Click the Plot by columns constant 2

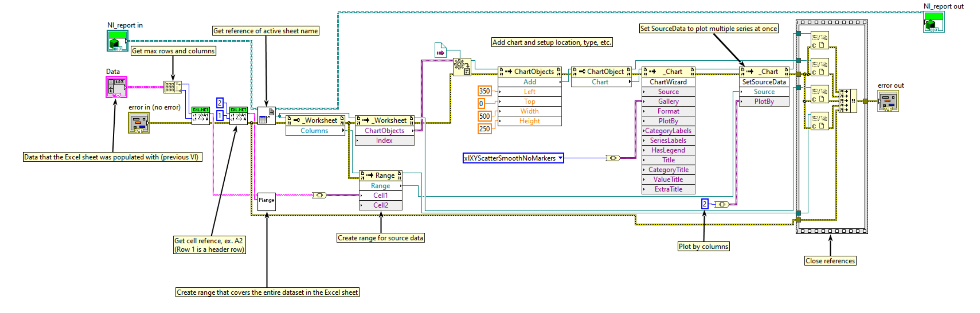click(x=705, y=204)
